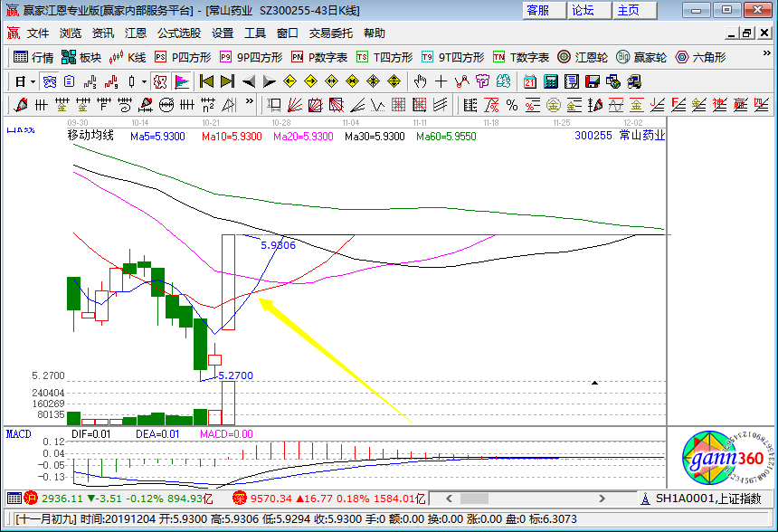Open the 公式选股 menu

point(179,33)
